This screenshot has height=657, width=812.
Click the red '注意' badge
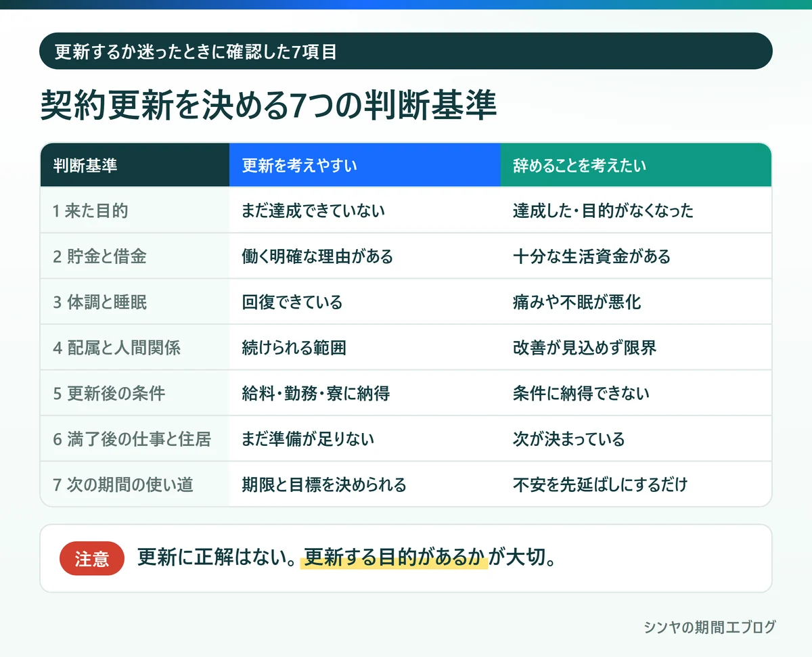coord(92,559)
